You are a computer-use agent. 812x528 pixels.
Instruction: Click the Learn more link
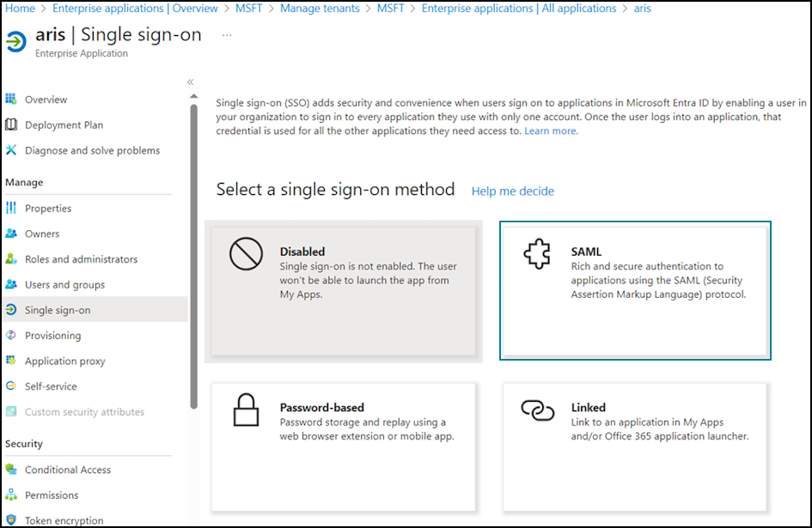point(551,131)
